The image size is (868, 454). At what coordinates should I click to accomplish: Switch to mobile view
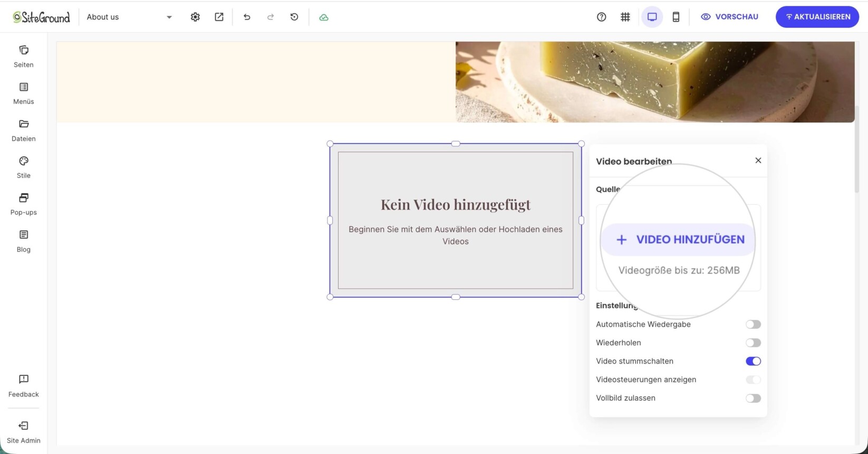click(676, 17)
